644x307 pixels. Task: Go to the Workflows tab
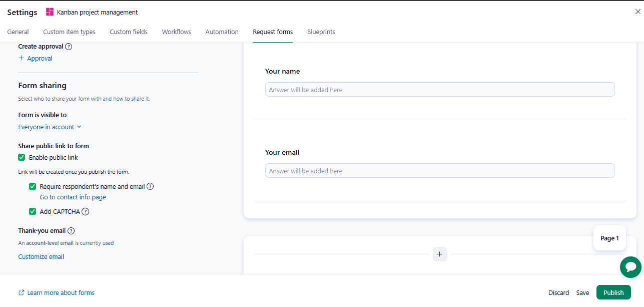tap(177, 32)
